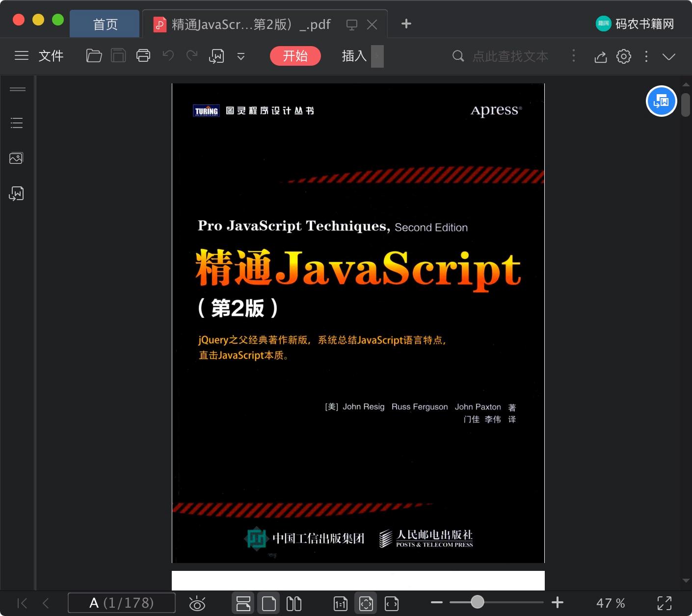Click the share export icon

(x=601, y=57)
